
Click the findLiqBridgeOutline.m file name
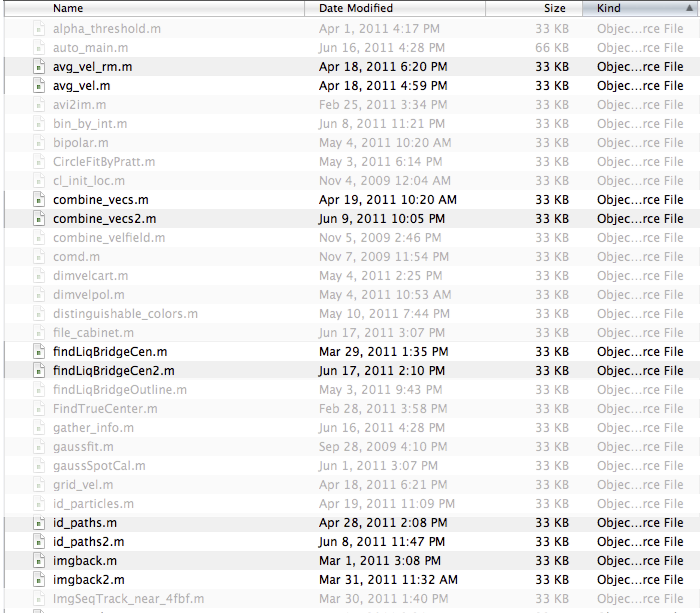[120, 390]
